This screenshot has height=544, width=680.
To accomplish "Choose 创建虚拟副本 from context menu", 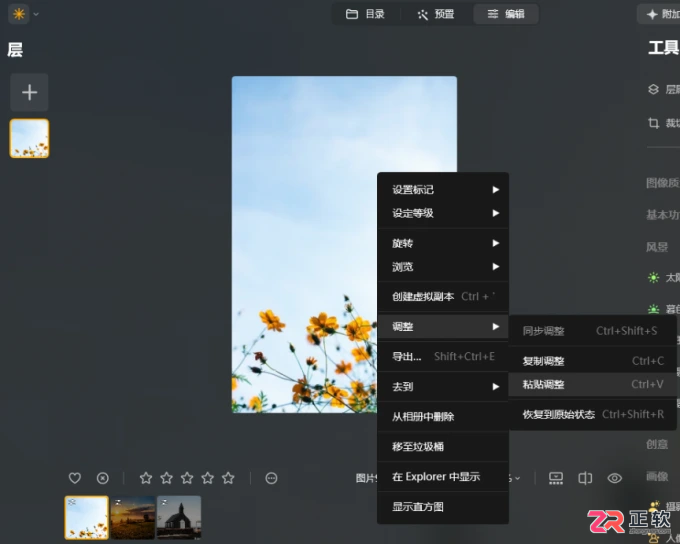I will (x=443, y=297).
